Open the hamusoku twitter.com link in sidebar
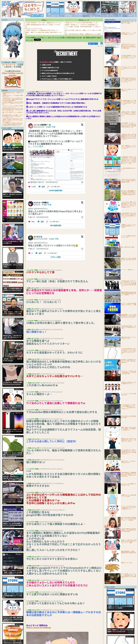Screen dimensions: 138x644 [13, 74]
